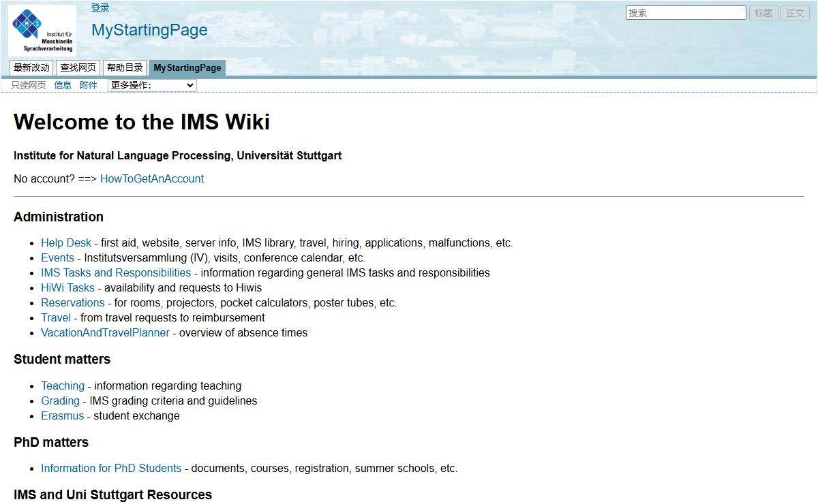Viewport: 818px width, 504px height.
Task: Open the 最新改动 recent changes tab
Action: click(31, 67)
